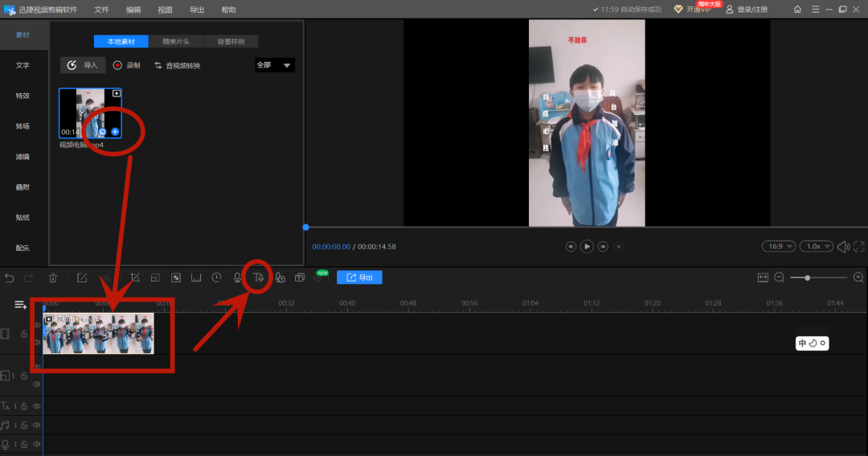The image size is (868, 456).
Task: Click the plus icon on the video thumbnail
Action: (x=115, y=132)
